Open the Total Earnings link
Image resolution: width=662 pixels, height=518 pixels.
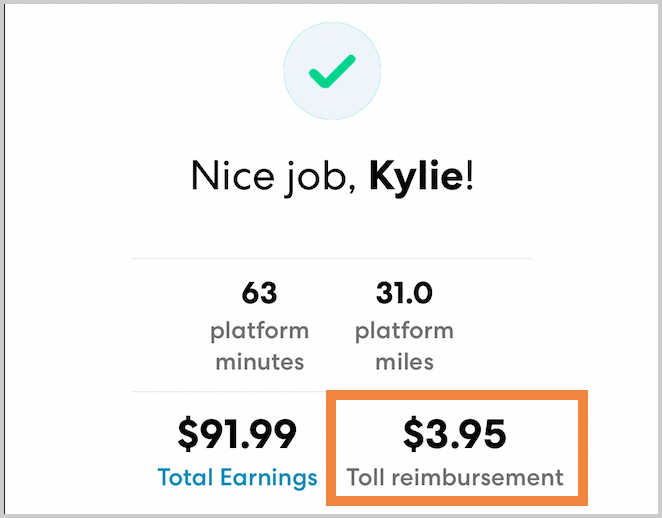coord(237,477)
